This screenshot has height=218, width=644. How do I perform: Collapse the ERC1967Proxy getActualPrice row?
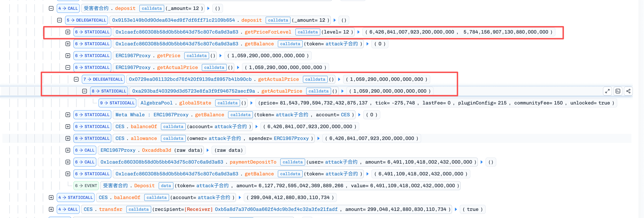point(68,67)
